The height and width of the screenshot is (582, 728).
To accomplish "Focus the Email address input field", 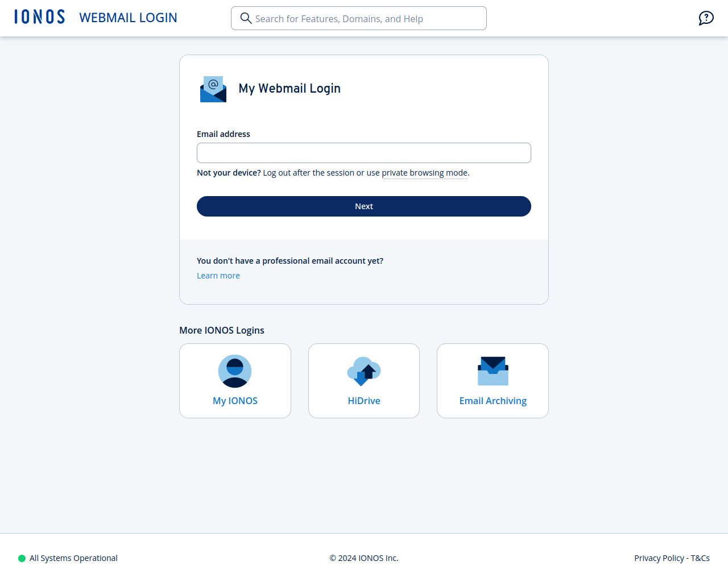I will pyautogui.click(x=364, y=153).
